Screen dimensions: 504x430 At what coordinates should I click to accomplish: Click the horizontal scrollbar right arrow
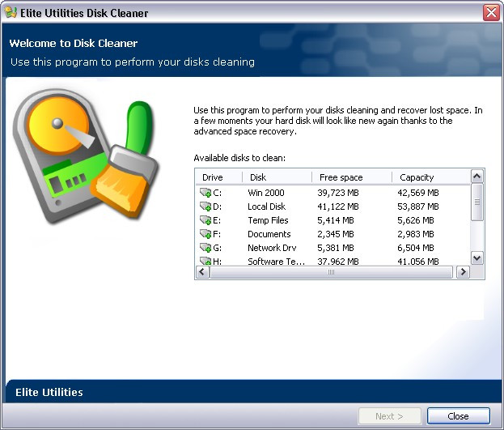click(x=464, y=272)
